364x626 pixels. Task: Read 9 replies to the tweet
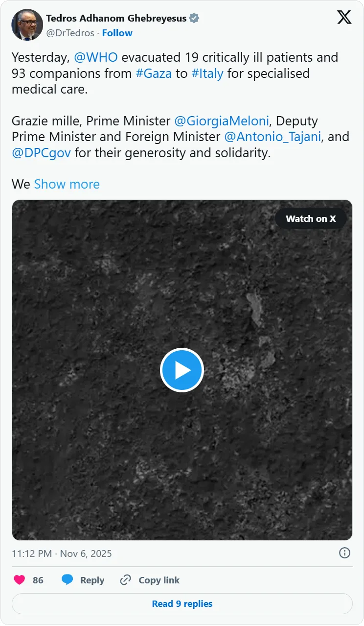tap(182, 603)
